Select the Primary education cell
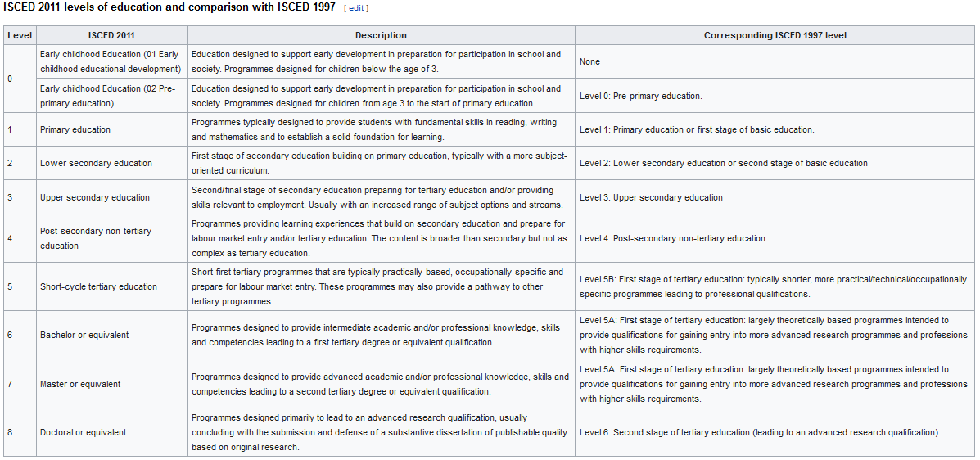The width and height of the screenshot is (980, 460). coord(112,129)
